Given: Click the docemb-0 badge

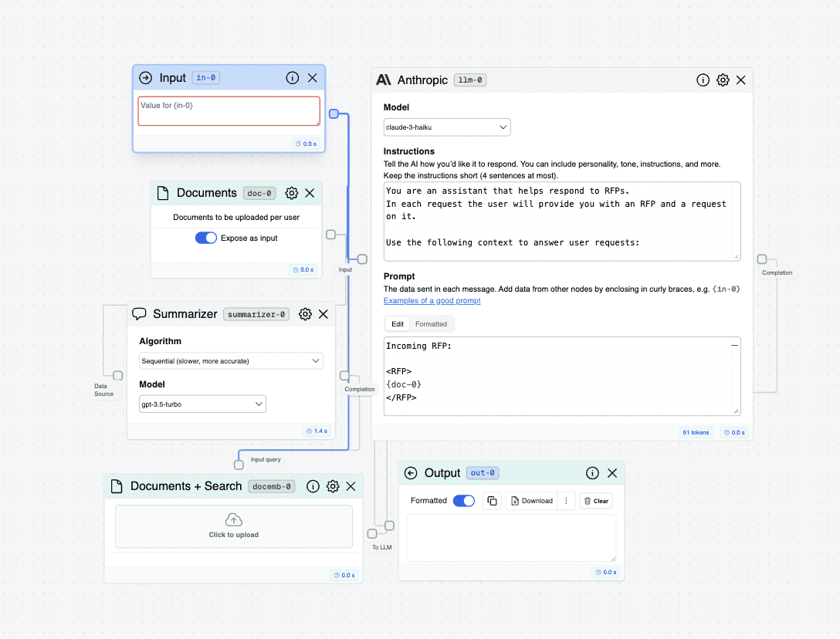Looking at the screenshot, I should click(x=272, y=486).
